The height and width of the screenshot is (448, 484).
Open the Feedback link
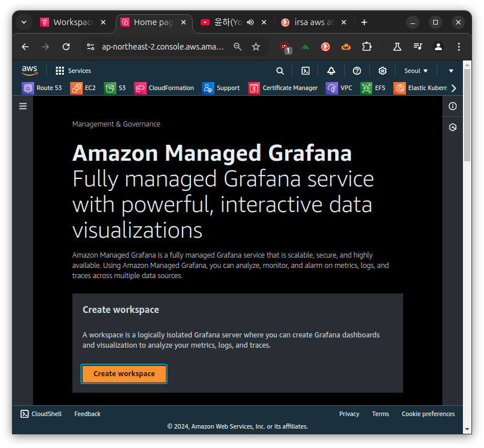click(87, 414)
